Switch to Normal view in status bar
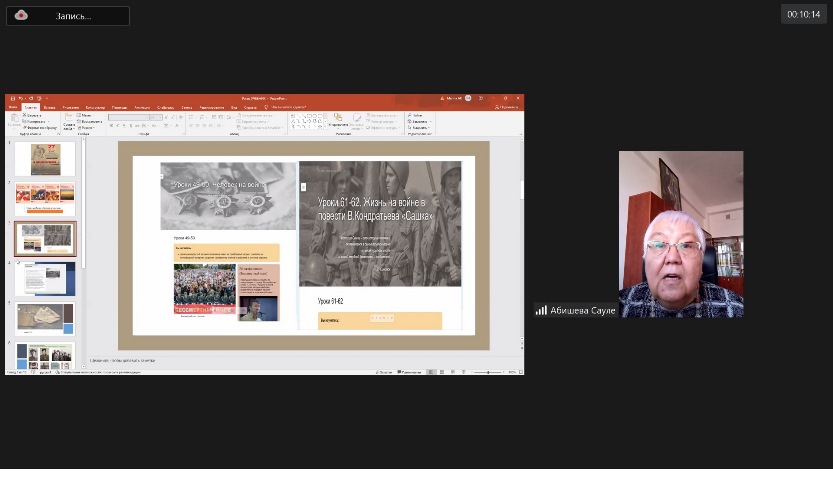This screenshot has width=833, height=479. pyautogui.click(x=431, y=372)
